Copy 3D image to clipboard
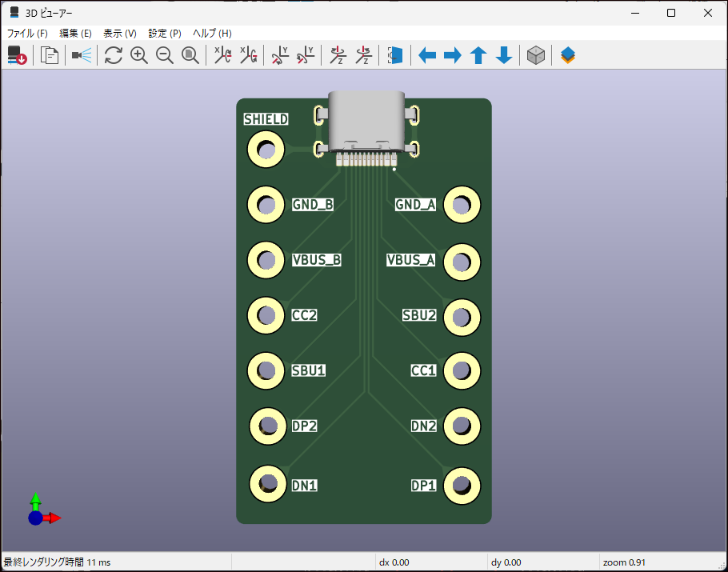Viewport: 728px width, 572px height. pyautogui.click(x=50, y=55)
